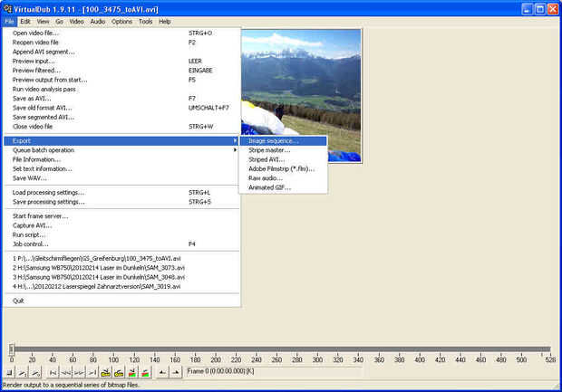Open the Options menu
Viewport: 562px width, 392px height.
click(121, 22)
